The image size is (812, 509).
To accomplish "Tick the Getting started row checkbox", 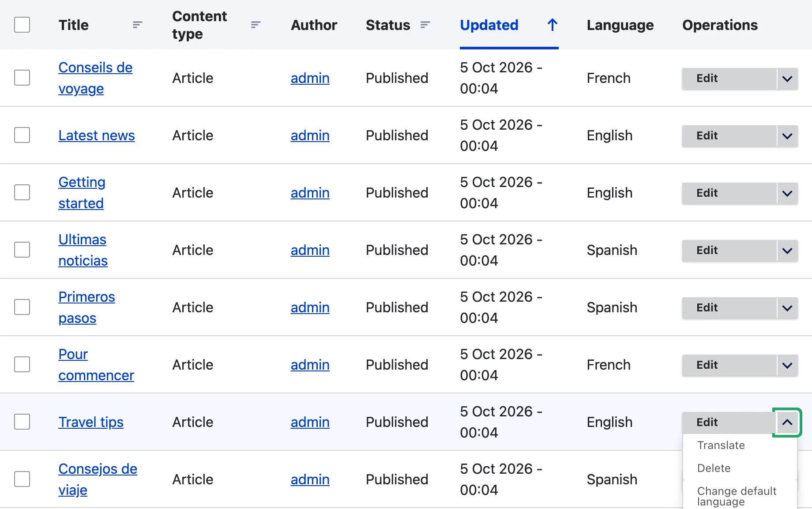I will pyautogui.click(x=22, y=192).
